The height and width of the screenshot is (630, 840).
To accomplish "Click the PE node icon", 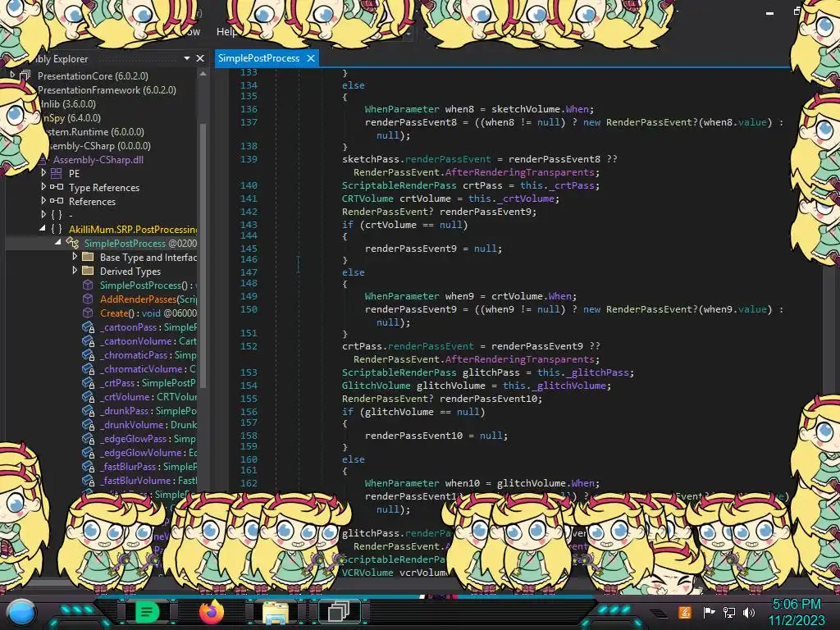I will [x=57, y=173].
